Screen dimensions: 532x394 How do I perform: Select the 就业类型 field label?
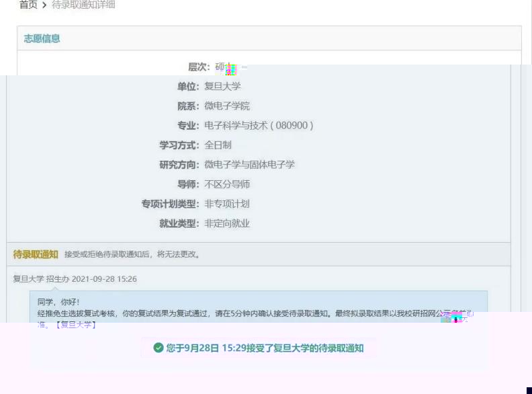(x=179, y=223)
